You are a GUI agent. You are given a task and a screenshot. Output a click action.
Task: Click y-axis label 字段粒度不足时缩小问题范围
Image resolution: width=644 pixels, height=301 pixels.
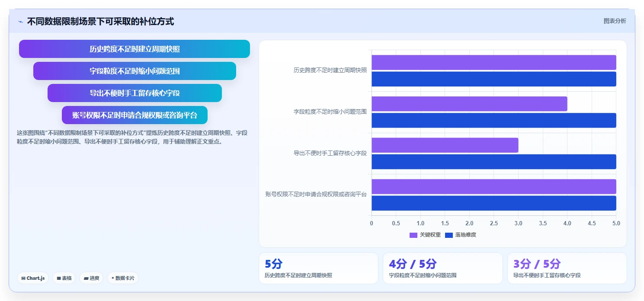330,112
